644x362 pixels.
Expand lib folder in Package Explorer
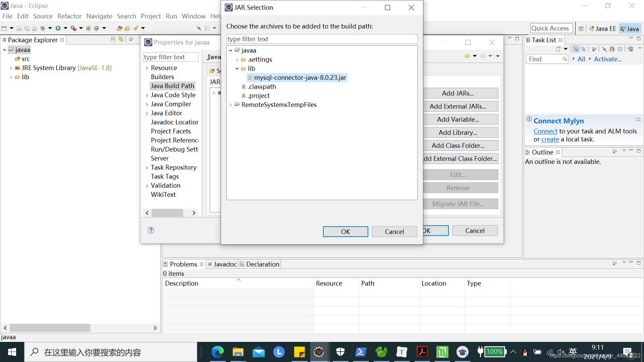11,77
